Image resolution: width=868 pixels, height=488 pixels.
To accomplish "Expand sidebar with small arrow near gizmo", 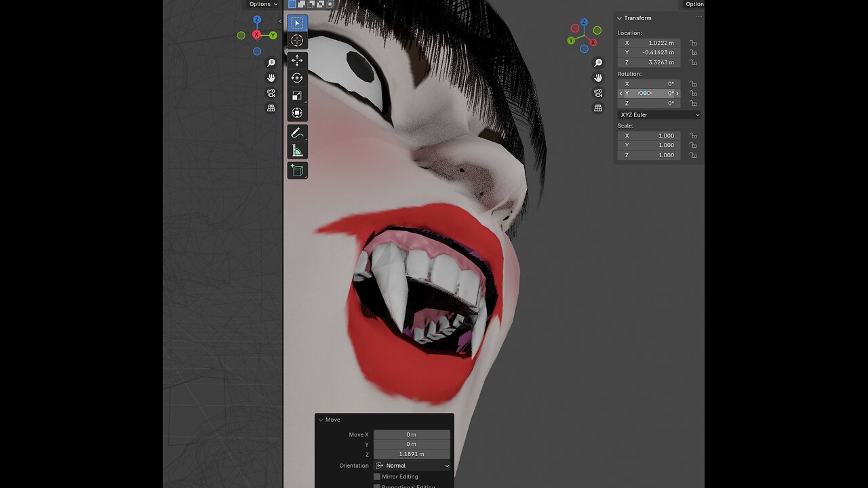I will [281, 22].
